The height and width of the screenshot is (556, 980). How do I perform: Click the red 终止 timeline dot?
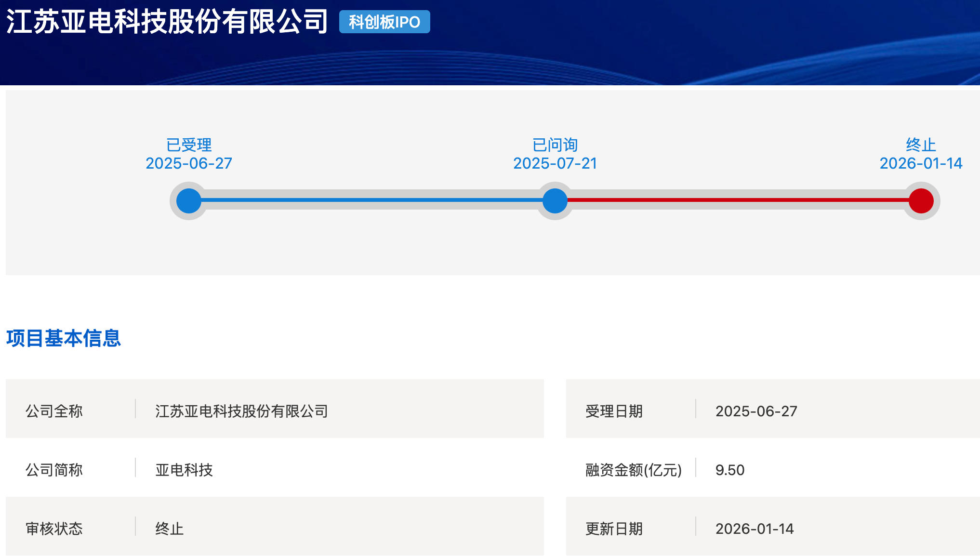(x=921, y=201)
